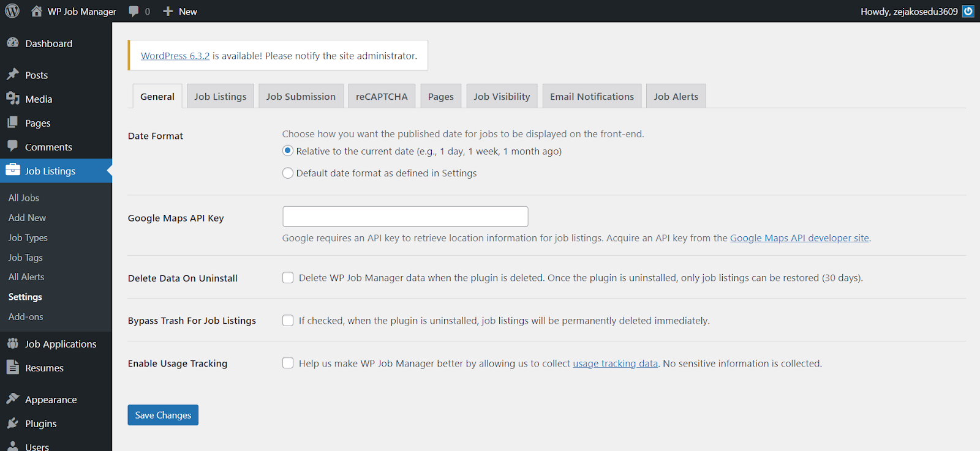Follow the Google Maps API developer site link

[799, 238]
